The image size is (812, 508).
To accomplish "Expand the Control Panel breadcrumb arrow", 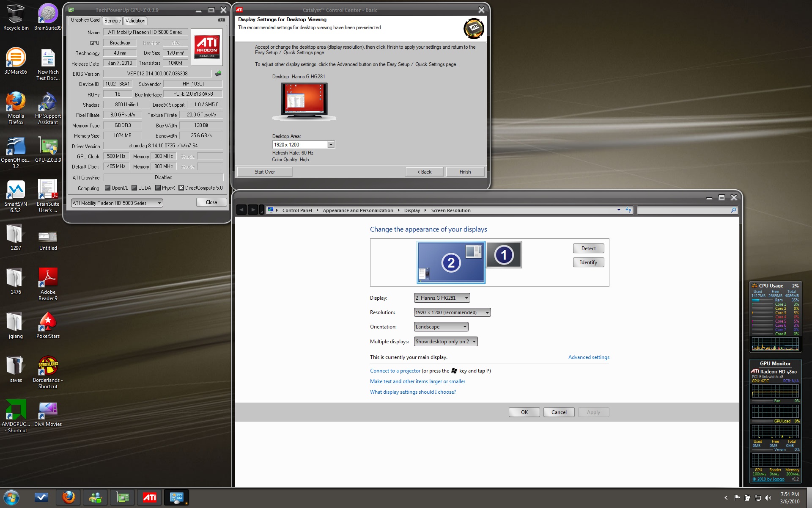I will [x=317, y=210].
